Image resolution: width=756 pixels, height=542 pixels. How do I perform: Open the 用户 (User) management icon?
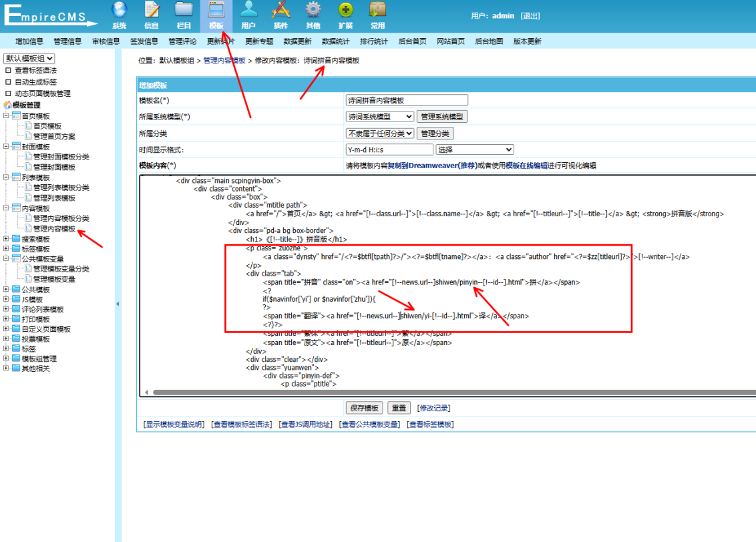click(248, 13)
